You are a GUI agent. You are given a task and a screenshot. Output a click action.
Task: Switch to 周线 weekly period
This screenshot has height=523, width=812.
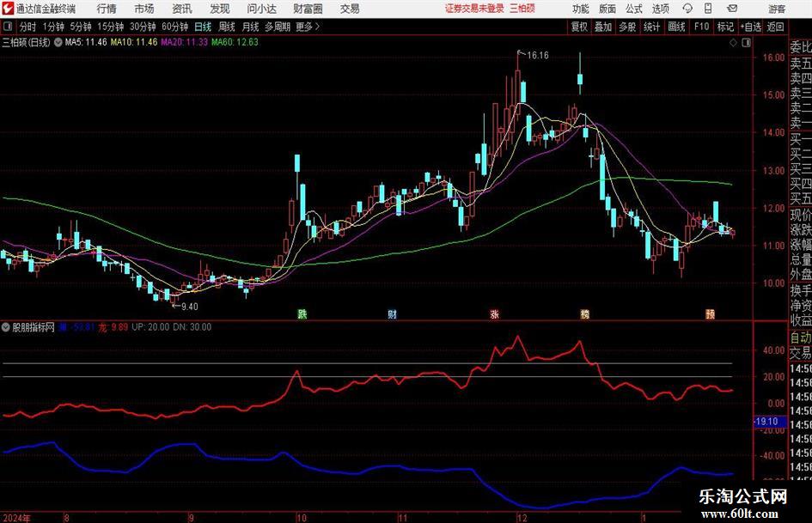pos(227,27)
